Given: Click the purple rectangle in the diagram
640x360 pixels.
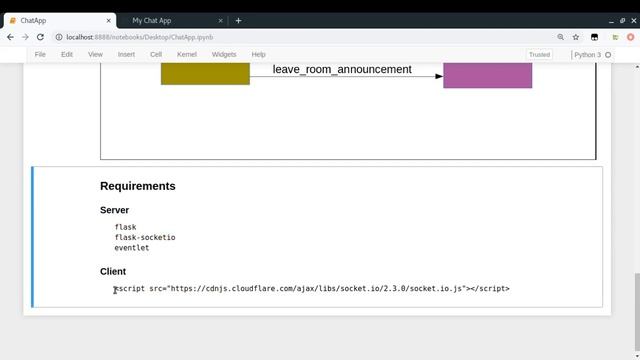Looking at the screenshot, I should tap(488, 76).
